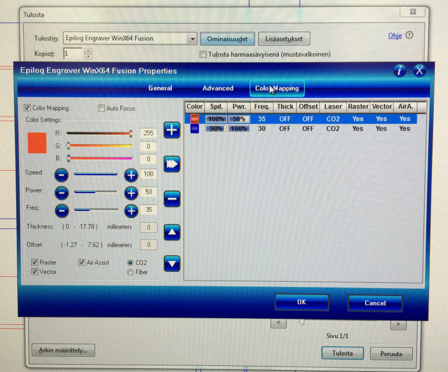Click the Peruuta button
The height and width of the screenshot is (372, 448).
coord(391,354)
